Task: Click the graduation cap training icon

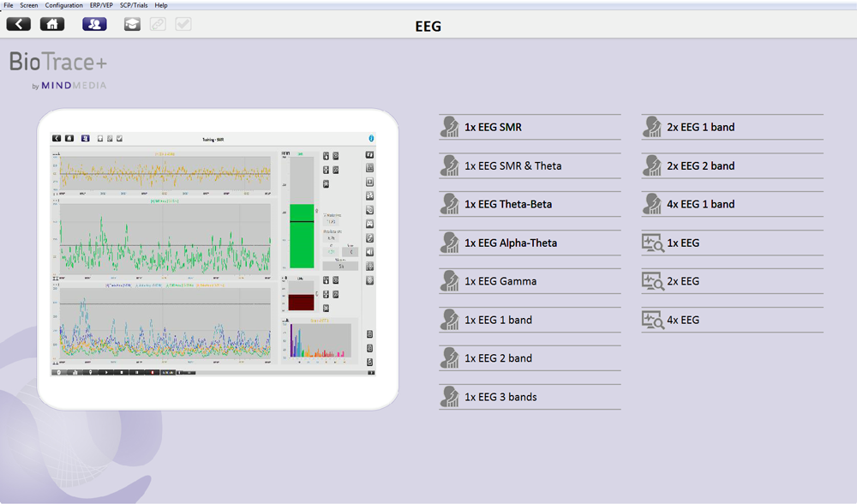Action: [x=132, y=24]
